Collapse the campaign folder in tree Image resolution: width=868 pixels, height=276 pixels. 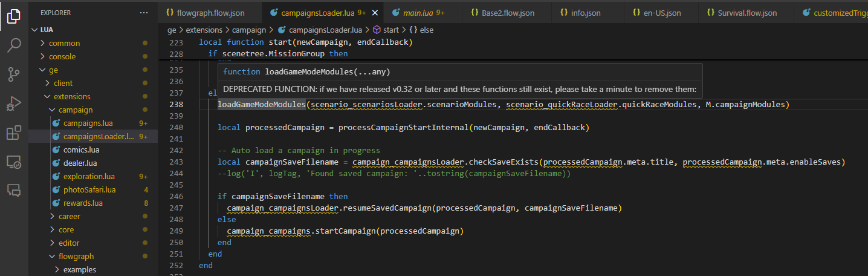coord(76,110)
